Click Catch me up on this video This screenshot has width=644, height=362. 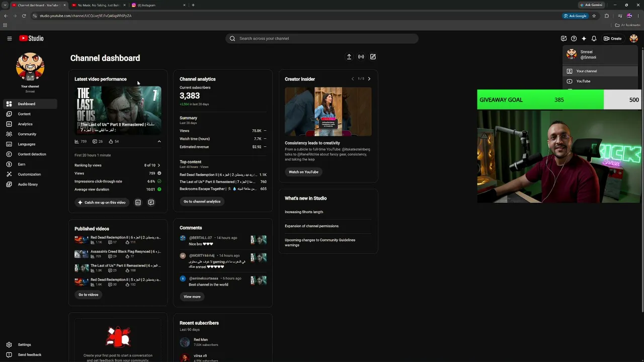tap(102, 203)
